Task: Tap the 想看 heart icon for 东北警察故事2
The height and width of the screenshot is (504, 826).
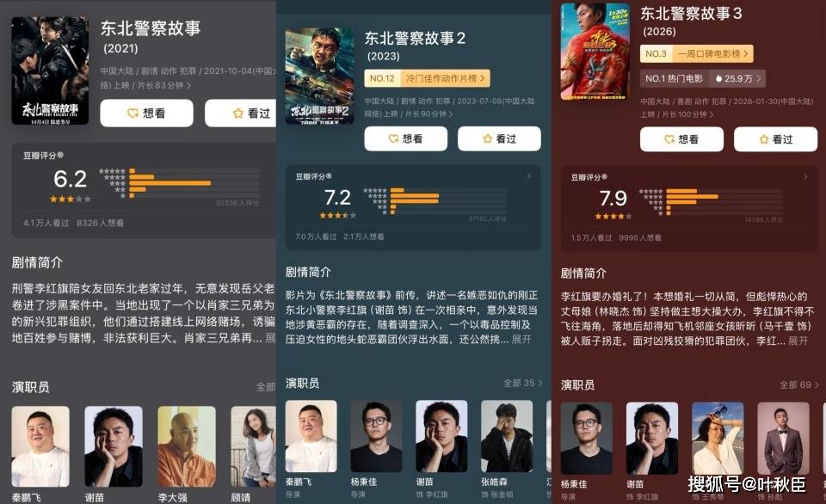Action: (393, 138)
